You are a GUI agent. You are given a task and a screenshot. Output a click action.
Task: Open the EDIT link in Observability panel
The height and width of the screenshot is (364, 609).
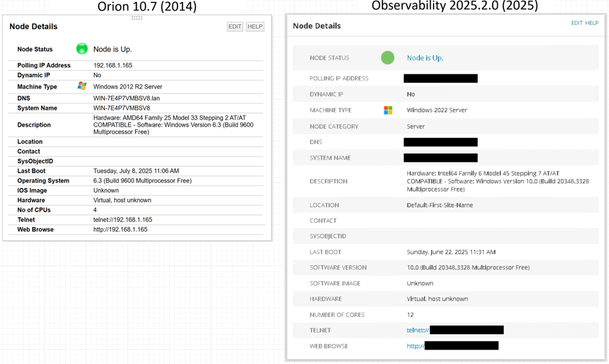point(577,23)
